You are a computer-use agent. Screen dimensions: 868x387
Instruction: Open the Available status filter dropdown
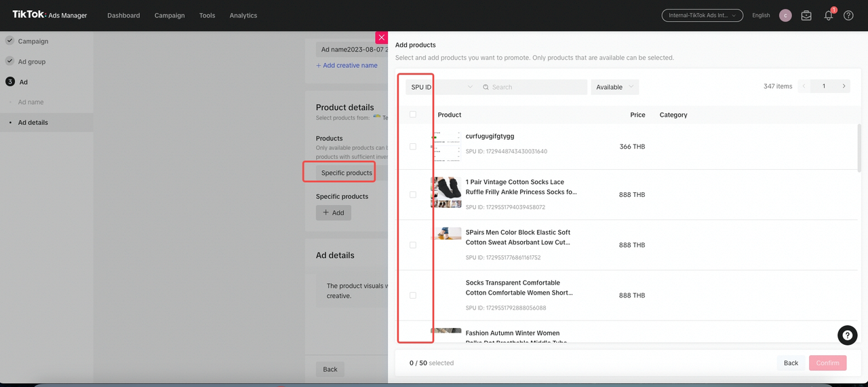(614, 87)
